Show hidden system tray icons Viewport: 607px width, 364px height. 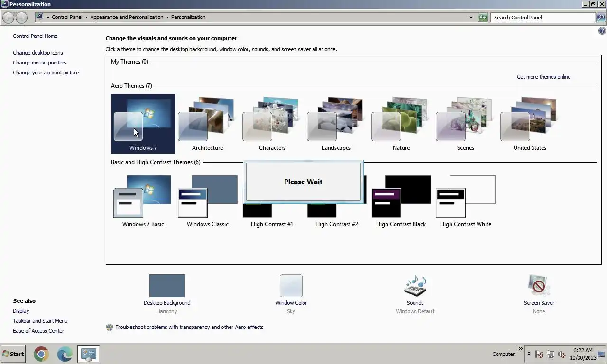[529, 354]
